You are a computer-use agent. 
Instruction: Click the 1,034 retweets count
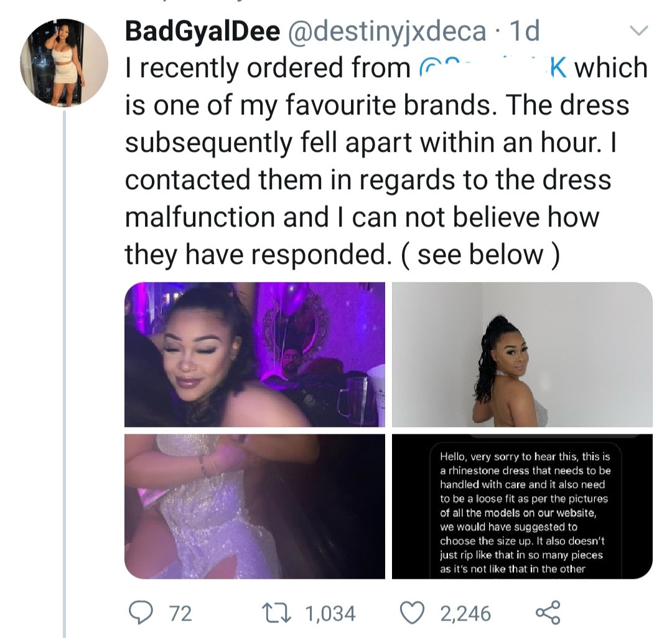click(x=330, y=614)
